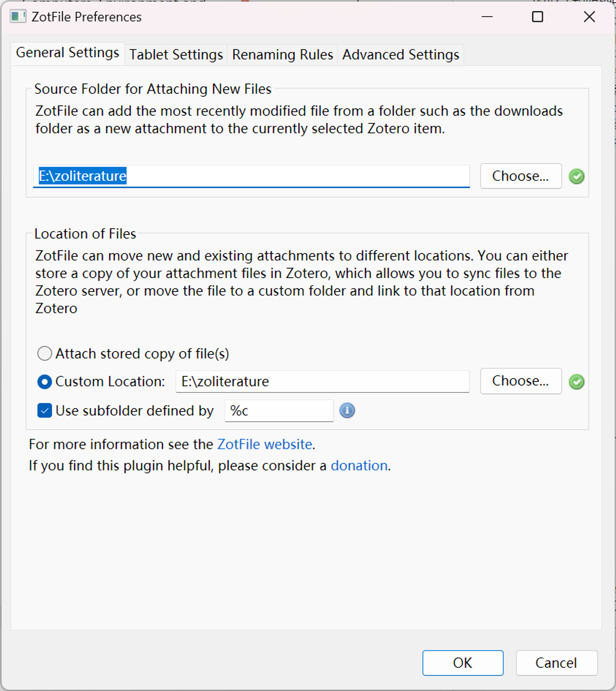This screenshot has width=616, height=691.
Task: Open the Renaming Rules tab
Action: coord(282,55)
